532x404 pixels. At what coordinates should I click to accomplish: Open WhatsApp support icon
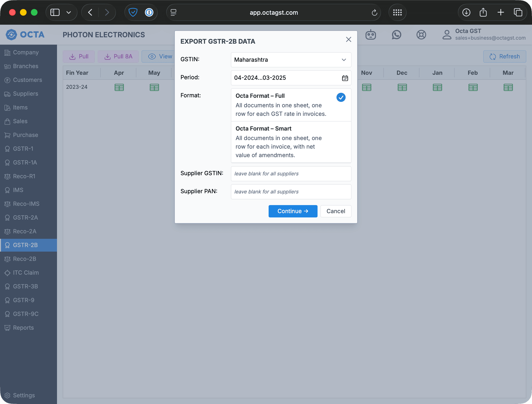(396, 35)
